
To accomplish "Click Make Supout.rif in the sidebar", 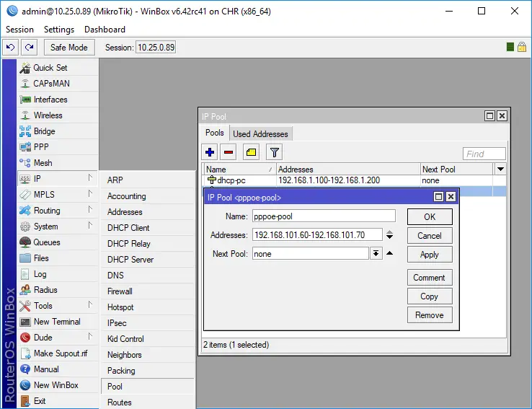I will (x=58, y=353).
